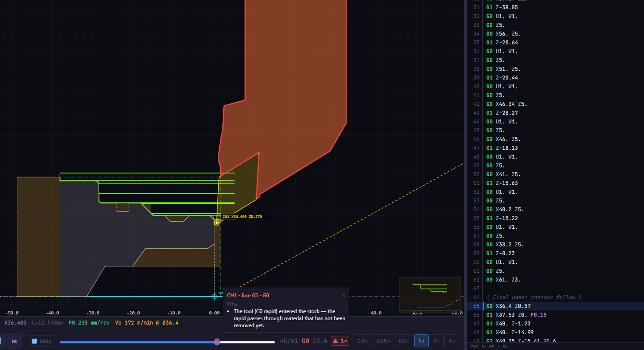This screenshot has width=644, height=350.
Task: Select the 1× playback speed
Action: [421, 341]
